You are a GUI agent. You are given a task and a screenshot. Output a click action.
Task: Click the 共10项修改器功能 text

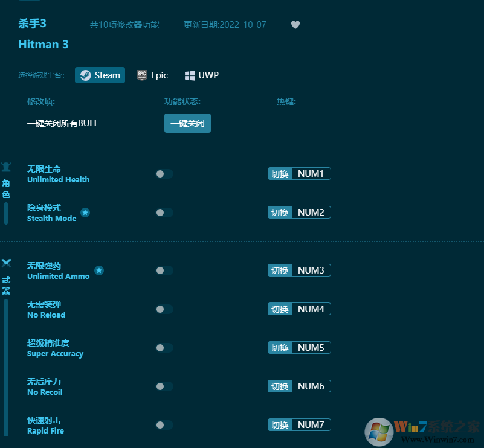click(x=124, y=25)
